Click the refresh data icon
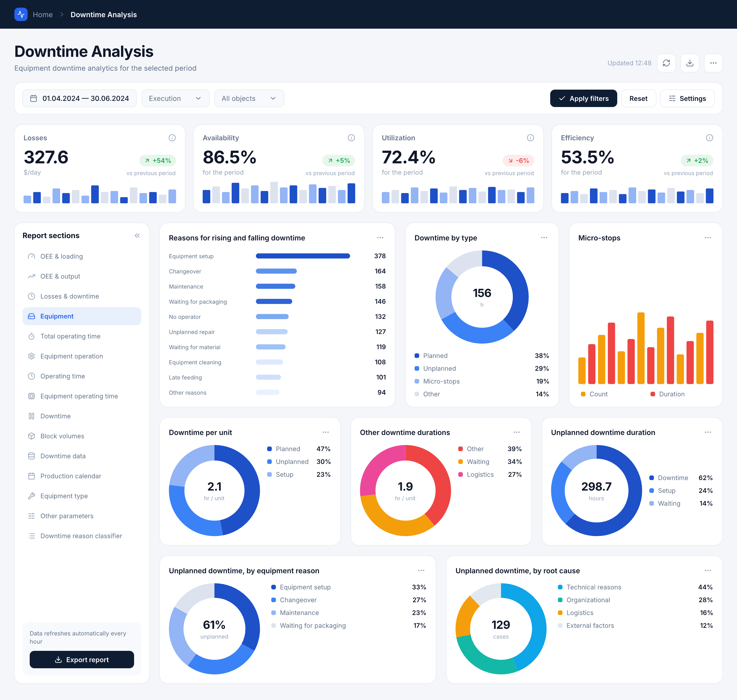Viewport: 737px width, 700px height. tap(666, 63)
